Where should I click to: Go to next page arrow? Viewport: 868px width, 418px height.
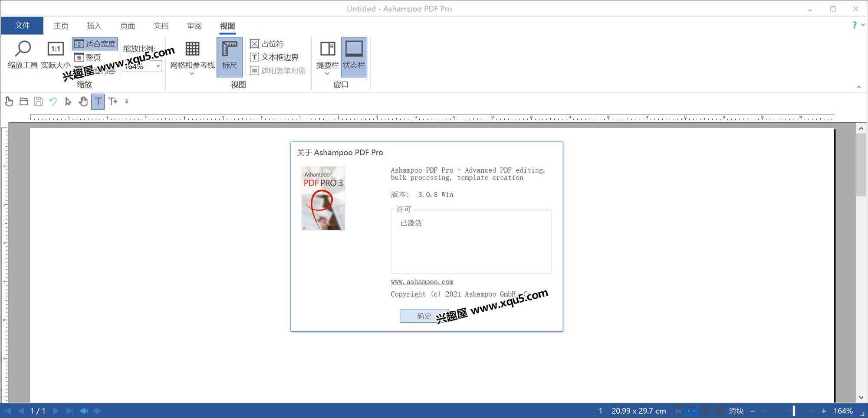pos(56,411)
